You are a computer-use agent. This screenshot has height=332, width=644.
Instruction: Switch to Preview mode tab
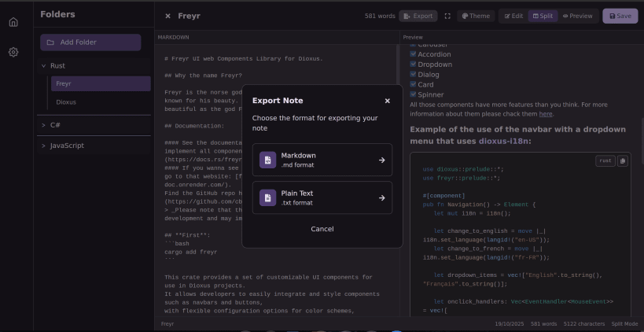coord(577,16)
